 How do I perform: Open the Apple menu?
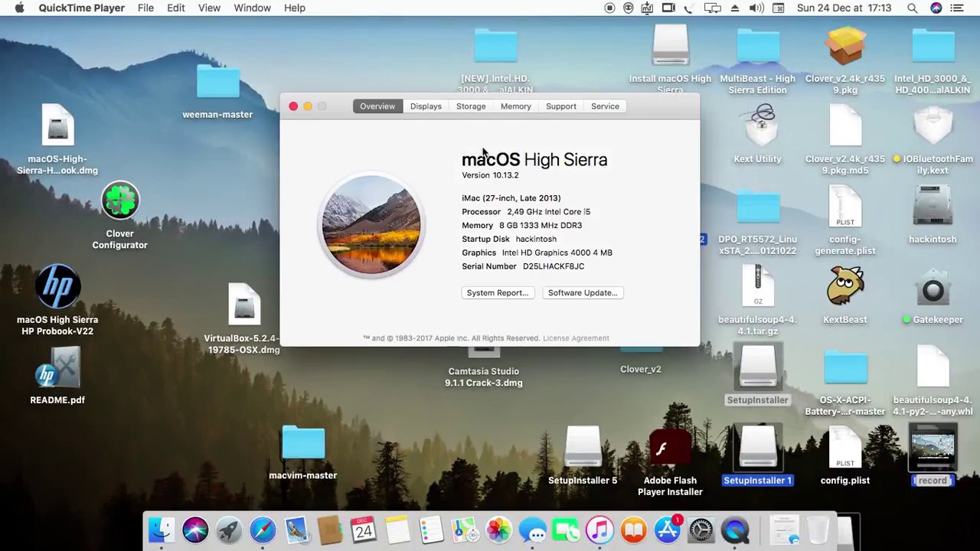[x=20, y=8]
